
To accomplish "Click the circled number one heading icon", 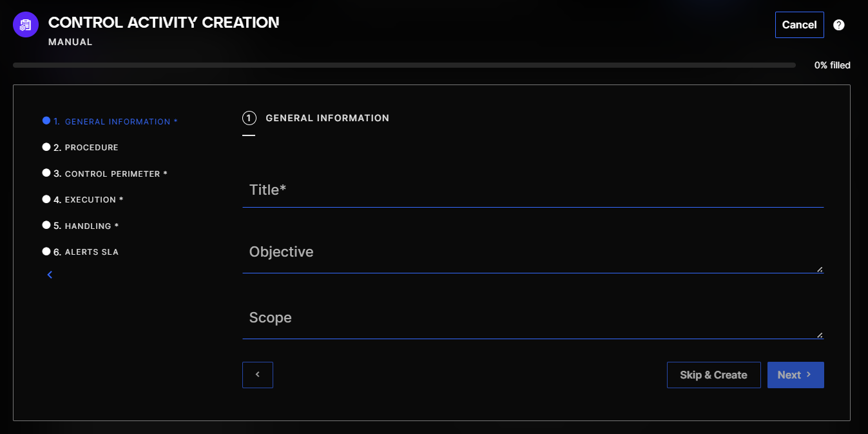I will click(249, 118).
